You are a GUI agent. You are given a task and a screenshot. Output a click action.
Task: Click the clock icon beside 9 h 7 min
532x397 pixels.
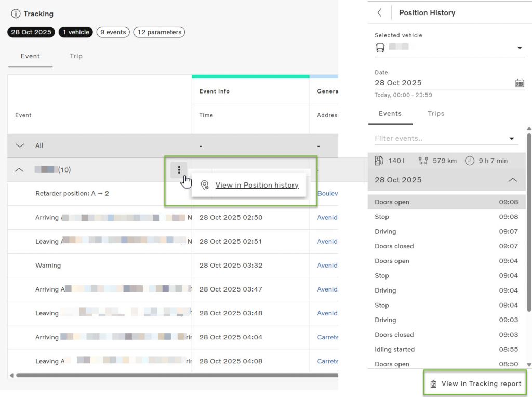(x=470, y=161)
